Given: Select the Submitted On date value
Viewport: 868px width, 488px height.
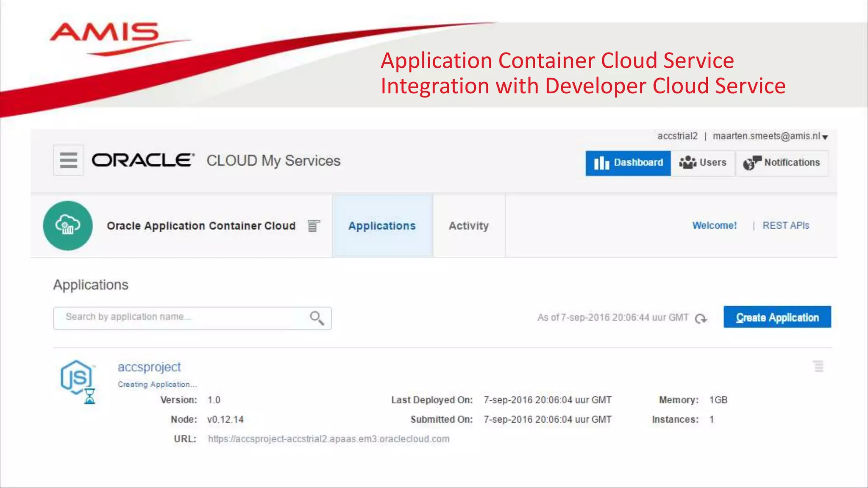Looking at the screenshot, I should (x=548, y=419).
